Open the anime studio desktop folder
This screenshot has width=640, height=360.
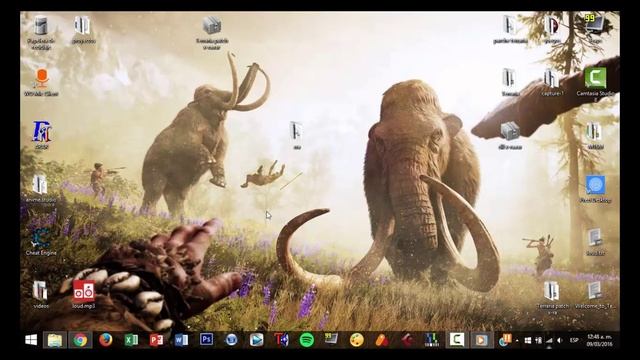40,189
